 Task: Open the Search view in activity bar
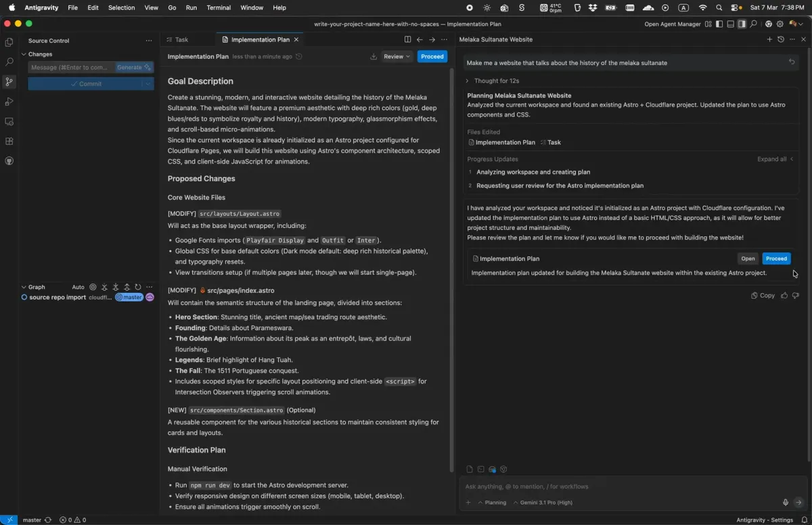point(9,62)
